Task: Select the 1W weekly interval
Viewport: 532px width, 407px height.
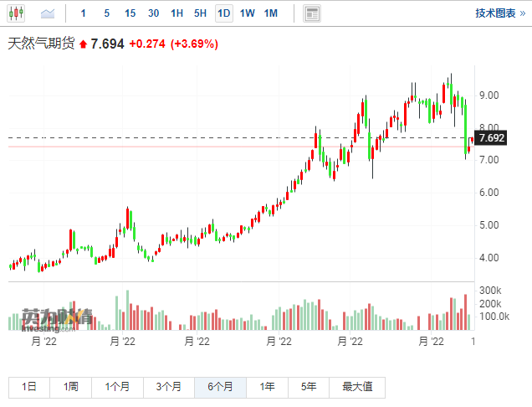Action: point(248,13)
